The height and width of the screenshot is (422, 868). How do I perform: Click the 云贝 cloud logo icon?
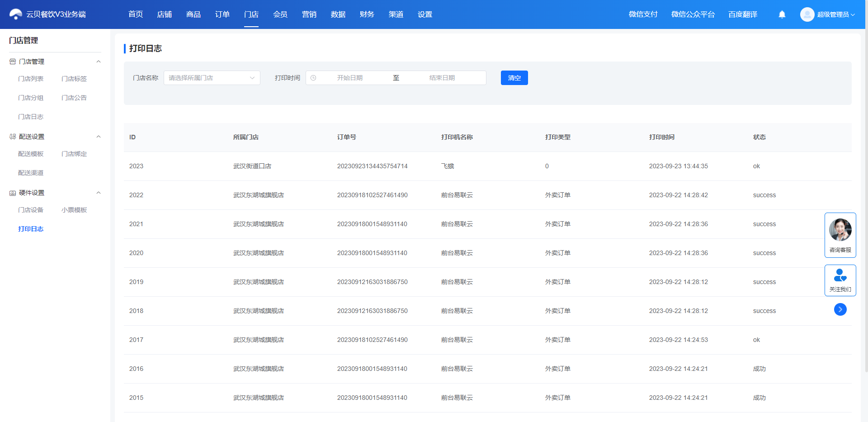tap(16, 14)
